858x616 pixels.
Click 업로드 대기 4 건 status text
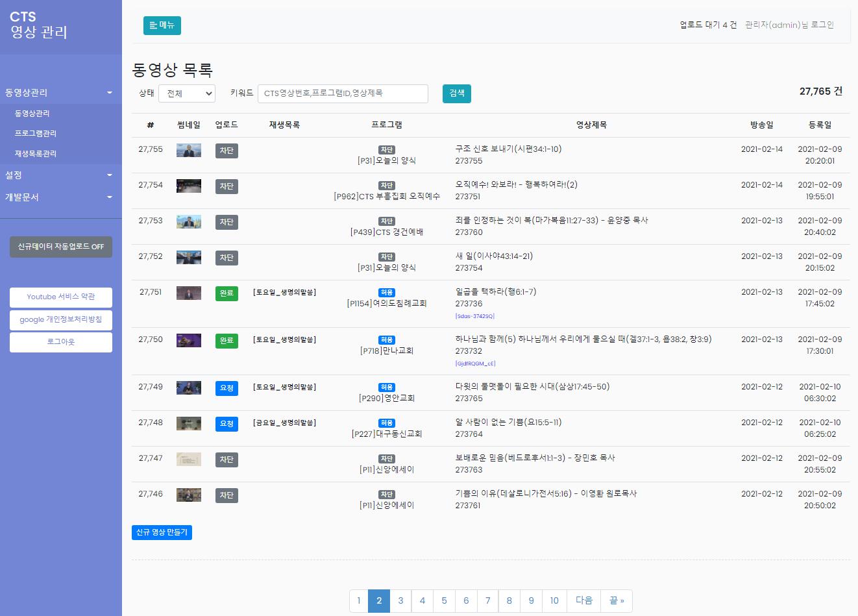point(708,25)
